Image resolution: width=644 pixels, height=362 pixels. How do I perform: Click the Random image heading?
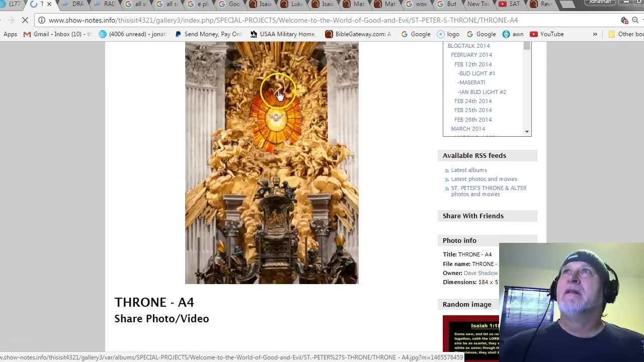pos(467,304)
